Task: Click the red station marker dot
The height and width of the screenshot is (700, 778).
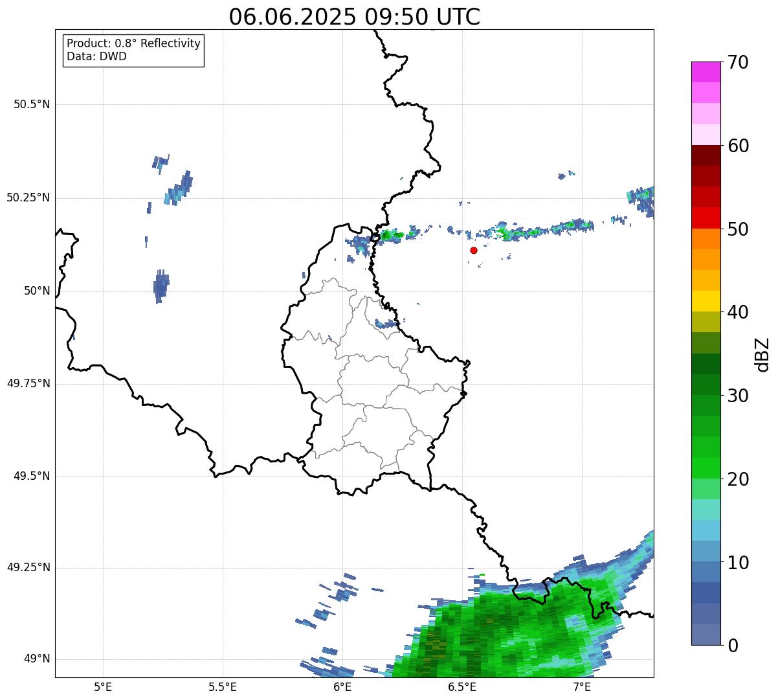Action: (474, 250)
